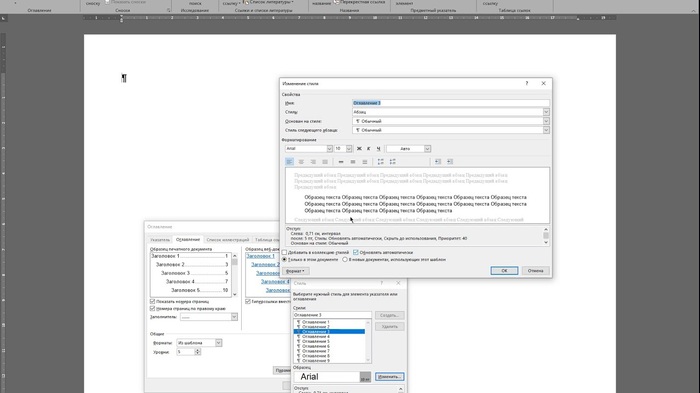Viewport: 700px width, 393px height.
Task: Toggle italic К formatting button
Action: click(x=369, y=149)
